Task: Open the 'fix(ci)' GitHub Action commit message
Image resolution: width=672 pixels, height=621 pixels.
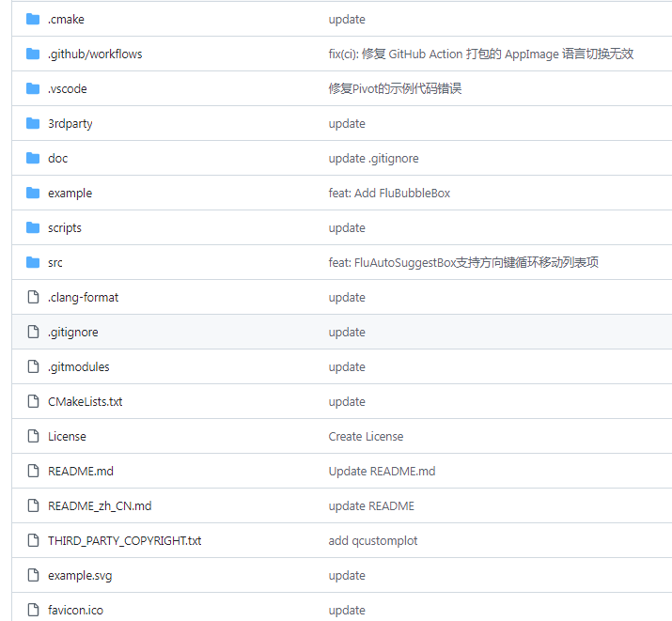Action: (x=481, y=54)
